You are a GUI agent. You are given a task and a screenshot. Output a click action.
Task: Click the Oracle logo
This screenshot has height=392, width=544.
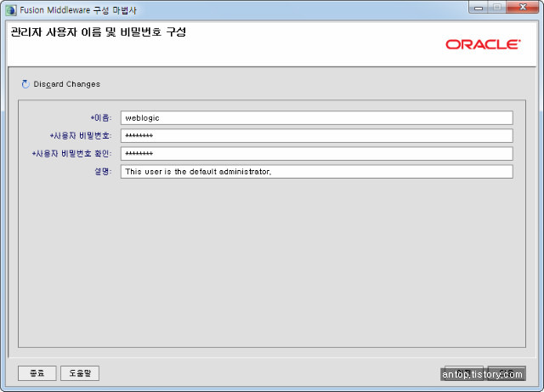coord(483,44)
